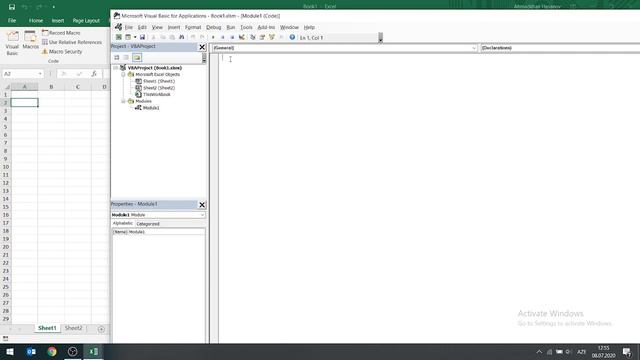Viewport: 640px width, 360px height.
Task: Open the Window menu
Action: click(289, 27)
